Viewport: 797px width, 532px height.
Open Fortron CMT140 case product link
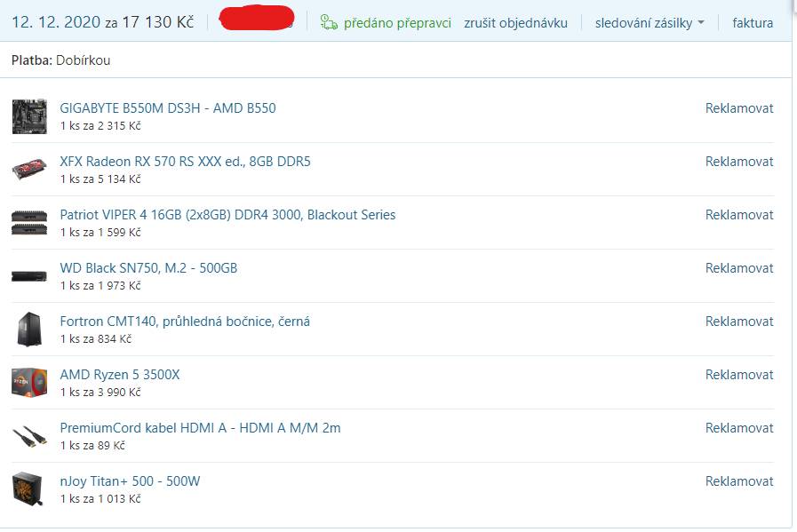185,322
